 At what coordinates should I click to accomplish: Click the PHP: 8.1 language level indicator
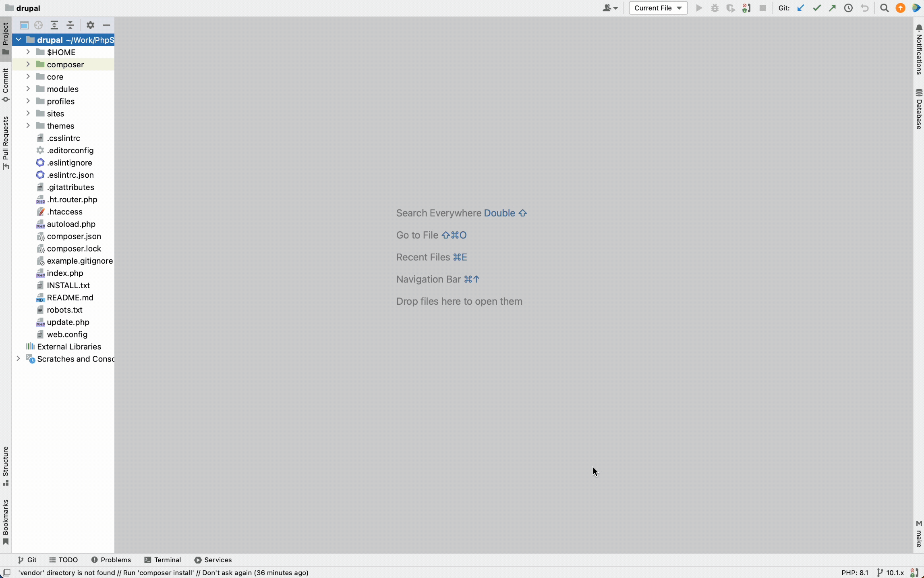tap(854, 573)
